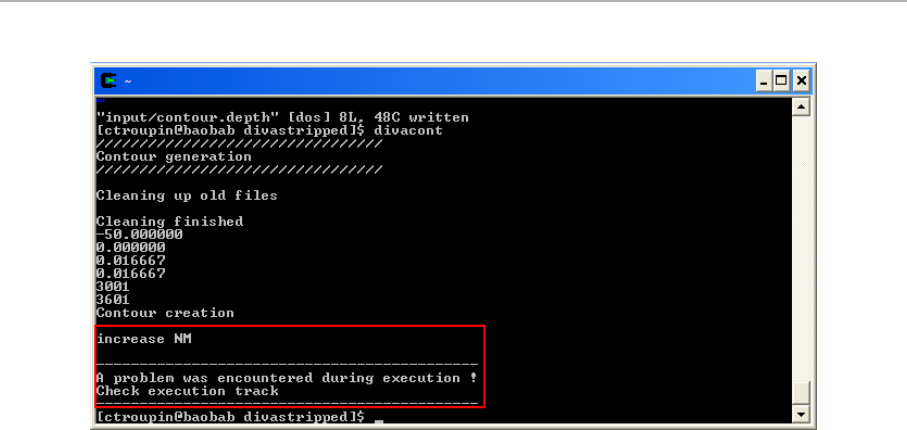
Task: Click the "Cleaning up old files" line
Action: tap(186, 196)
